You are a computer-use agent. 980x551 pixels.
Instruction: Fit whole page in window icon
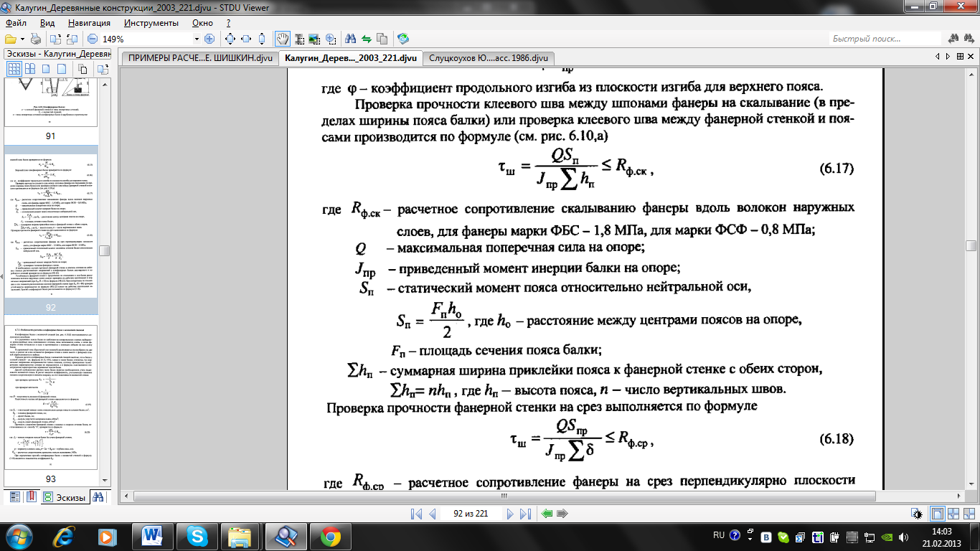click(230, 39)
